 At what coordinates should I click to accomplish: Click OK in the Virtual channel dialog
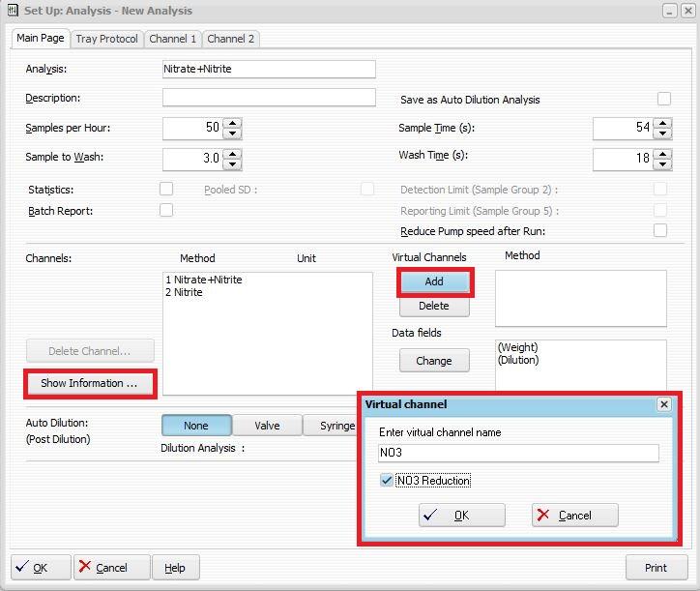pos(461,515)
